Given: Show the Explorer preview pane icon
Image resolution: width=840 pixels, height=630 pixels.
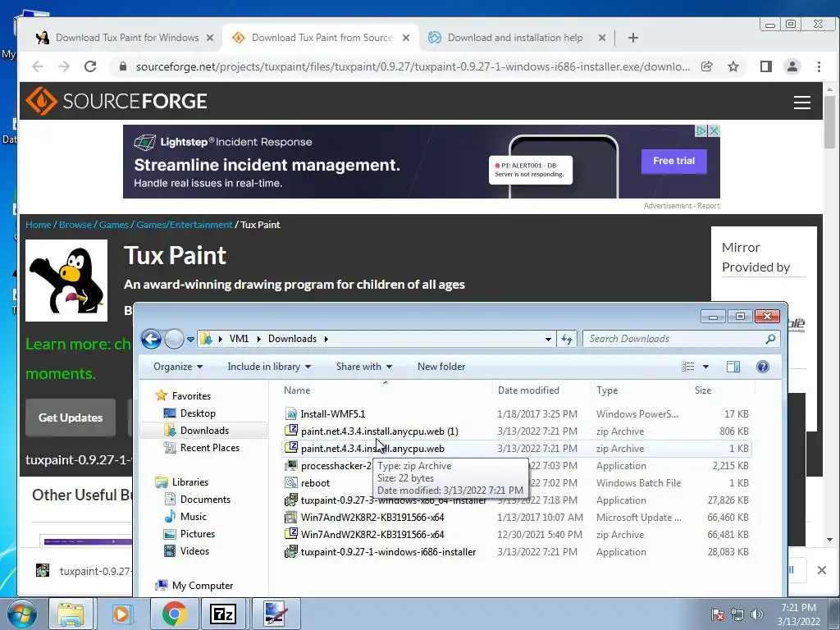Looking at the screenshot, I should click(x=733, y=367).
